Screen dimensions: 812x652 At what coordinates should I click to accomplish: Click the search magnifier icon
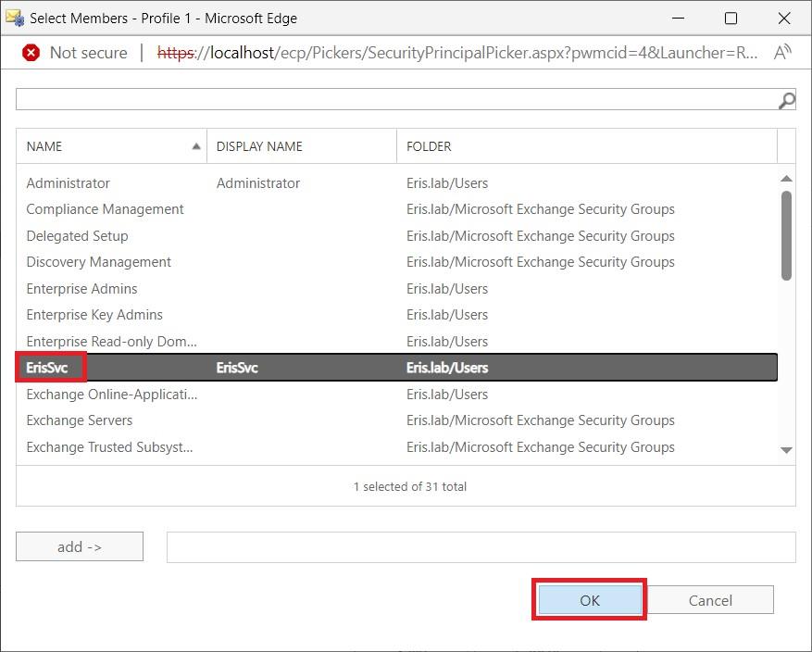[x=787, y=100]
